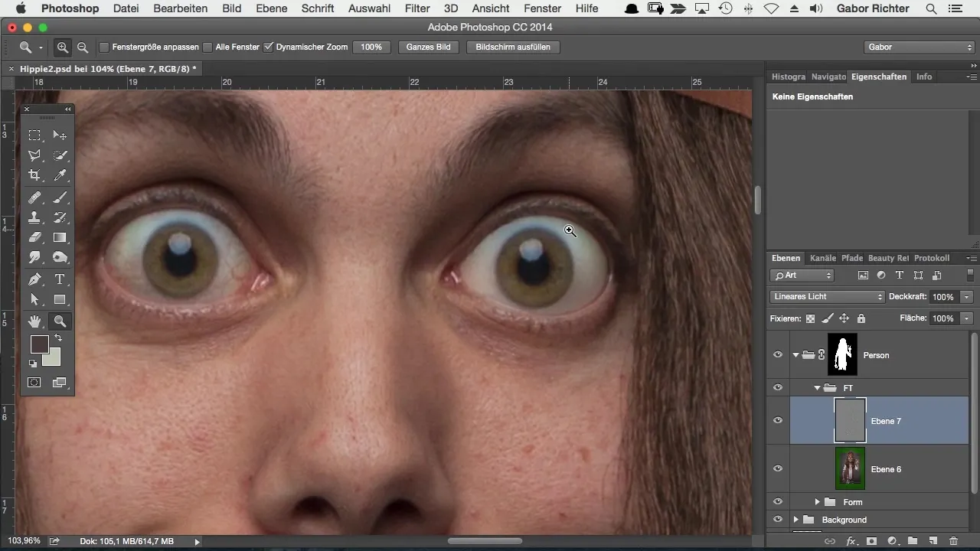Click the 100% zoom button

371,47
